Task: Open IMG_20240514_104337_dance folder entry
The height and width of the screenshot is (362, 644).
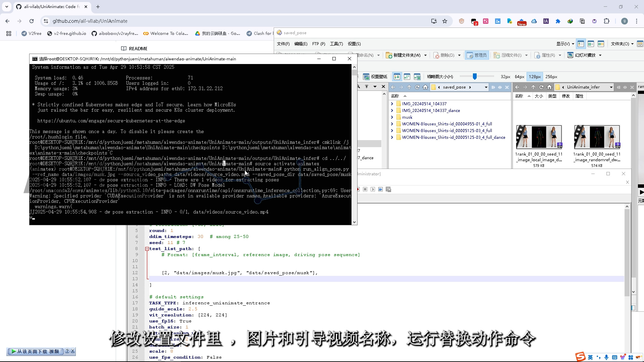Action: coord(431,111)
